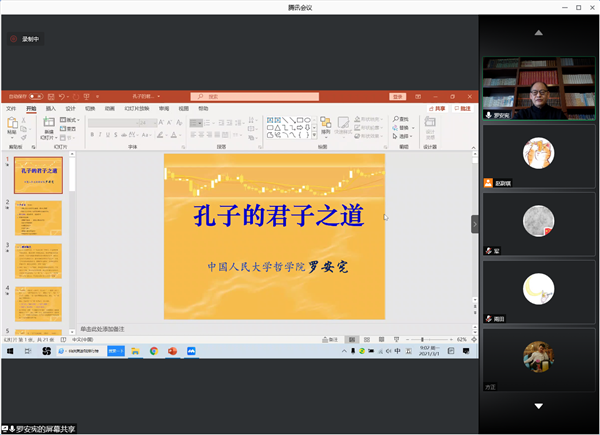Click the 新建幻灯片 button
The height and width of the screenshot is (435, 600).
tap(48, 126)
